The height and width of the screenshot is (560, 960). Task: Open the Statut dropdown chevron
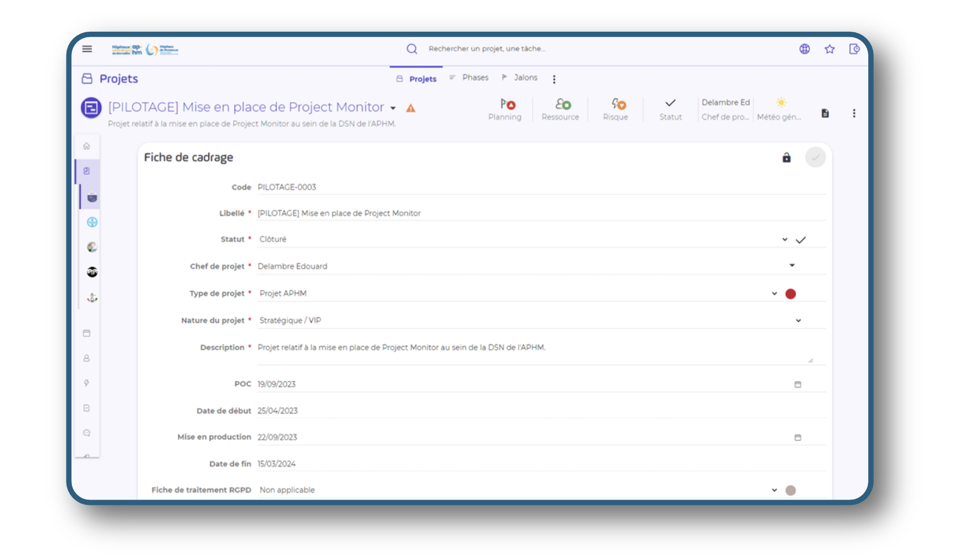pos(784,239)
